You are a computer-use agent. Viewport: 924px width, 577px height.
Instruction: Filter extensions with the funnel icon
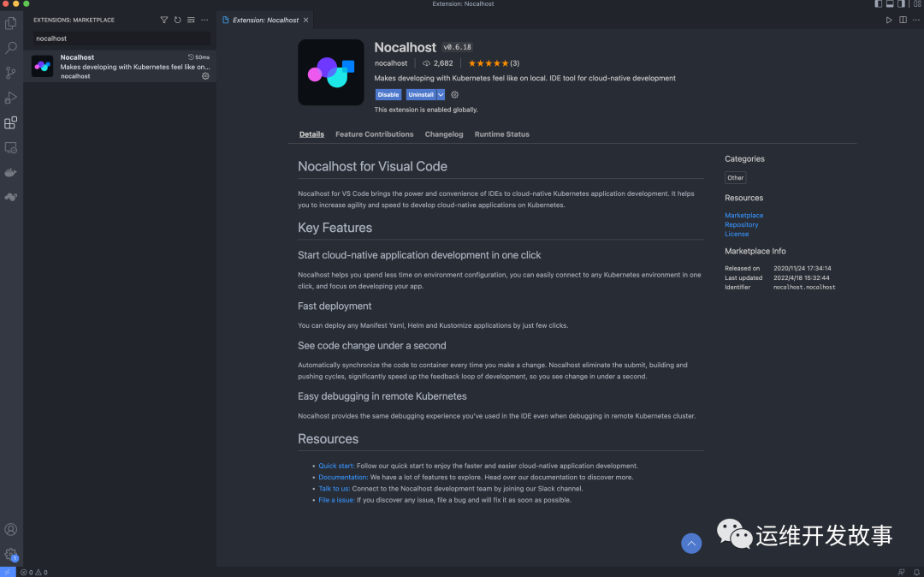point(163,20)
